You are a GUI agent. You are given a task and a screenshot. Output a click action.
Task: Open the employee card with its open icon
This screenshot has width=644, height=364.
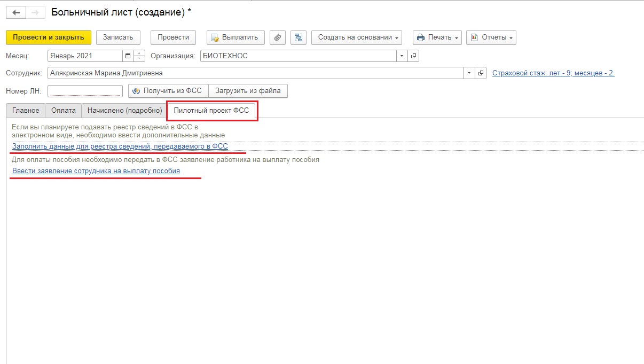click(481, 73)
